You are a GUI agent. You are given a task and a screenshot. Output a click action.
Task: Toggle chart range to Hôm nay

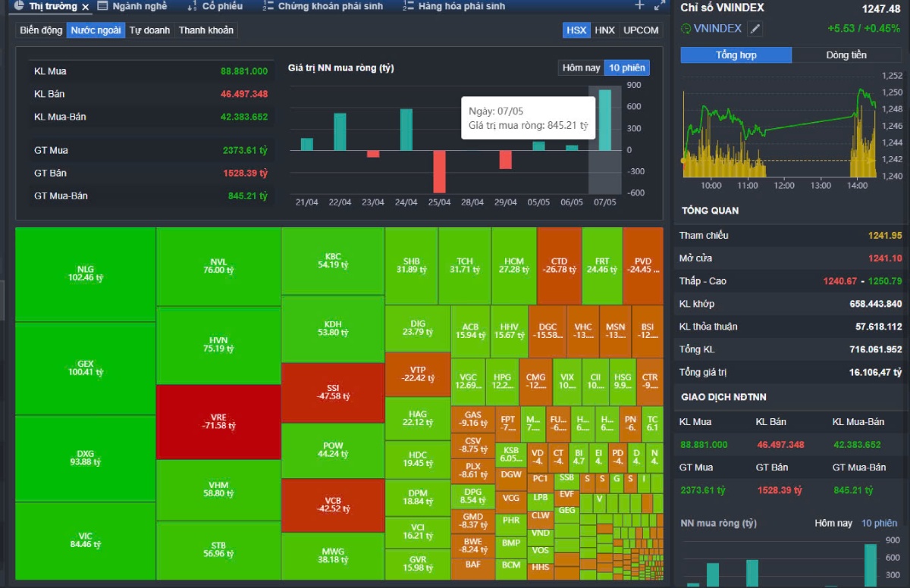(581, 67)
